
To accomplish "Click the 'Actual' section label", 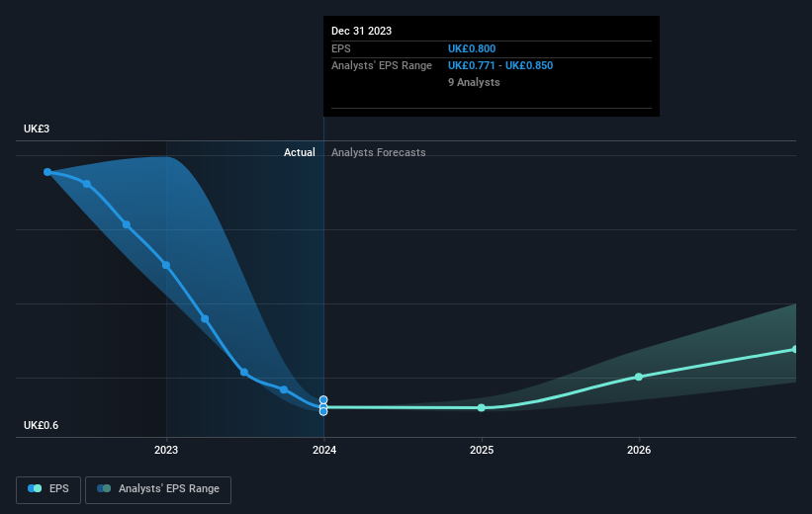I will 300,152.
